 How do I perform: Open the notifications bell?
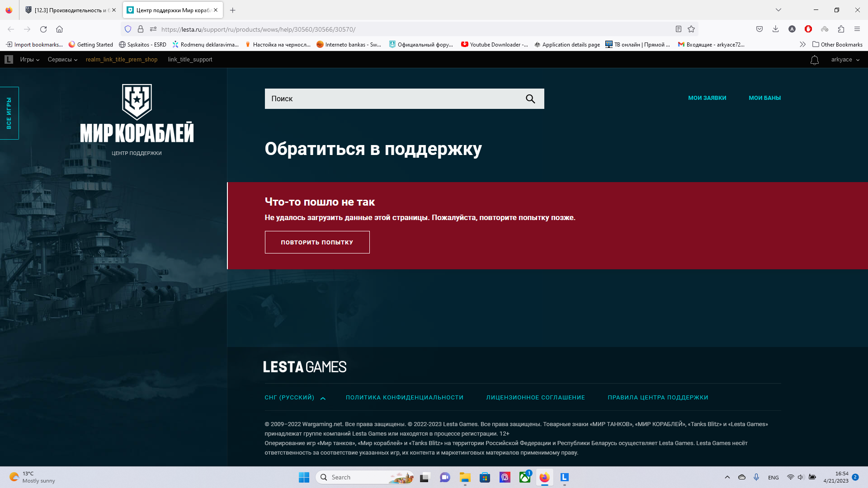(814, 60)
